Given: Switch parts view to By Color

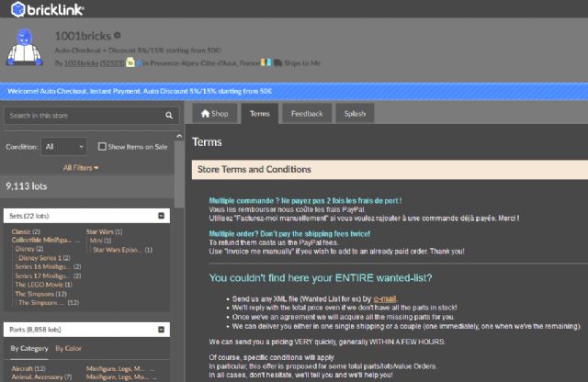Looking at the screenshot, I should click(x=68, y=349).
